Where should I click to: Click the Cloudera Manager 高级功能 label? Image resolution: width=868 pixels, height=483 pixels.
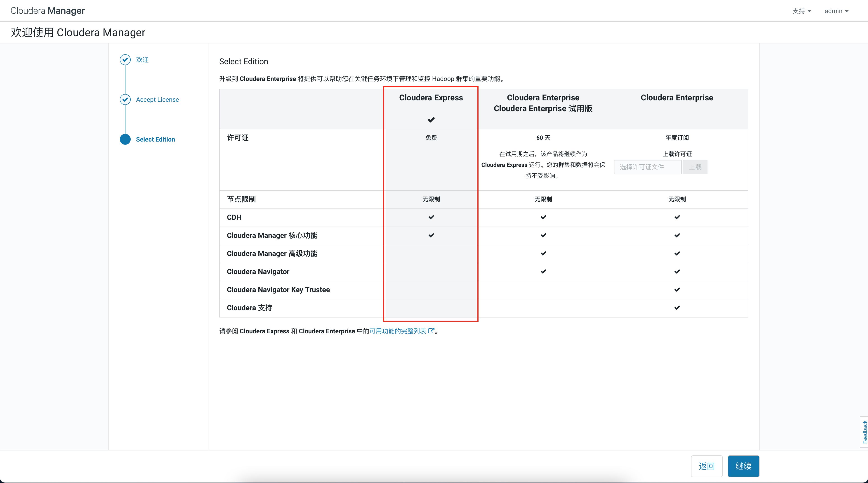272,253
